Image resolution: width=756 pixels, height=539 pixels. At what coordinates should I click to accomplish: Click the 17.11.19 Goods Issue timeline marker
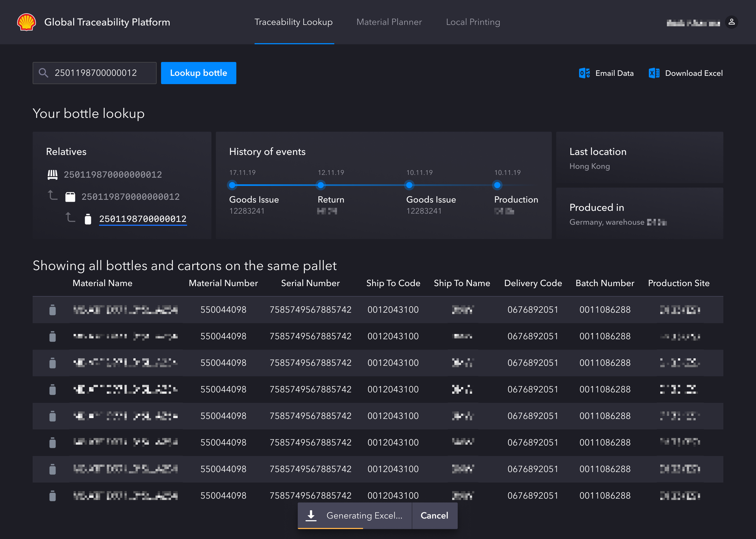coord(232,185)
